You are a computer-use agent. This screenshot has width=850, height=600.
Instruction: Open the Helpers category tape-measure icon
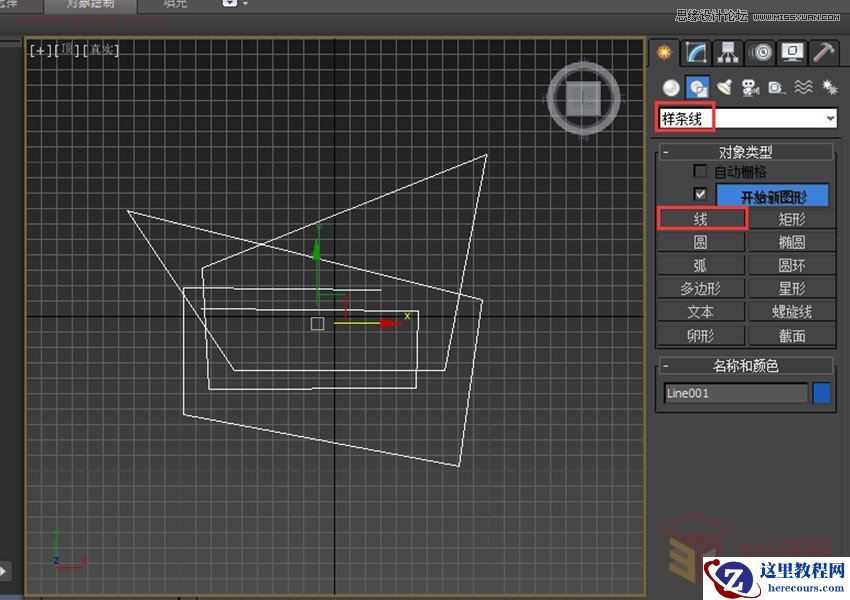pyautogui.click(x=775, y=87)
